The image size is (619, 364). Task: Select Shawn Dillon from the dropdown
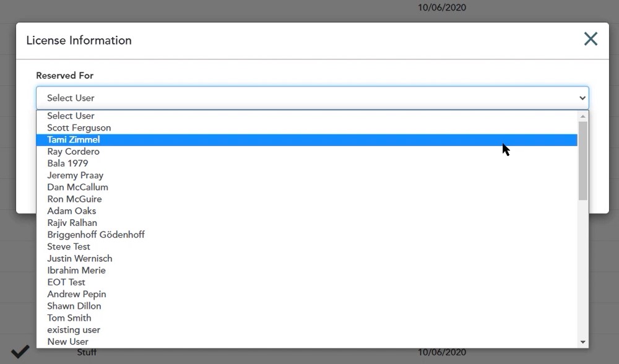(x=307, y=306)
